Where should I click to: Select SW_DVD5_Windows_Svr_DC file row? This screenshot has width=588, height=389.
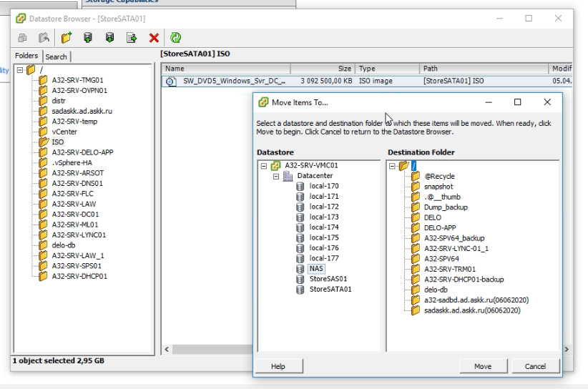click(x=367, y=81)
